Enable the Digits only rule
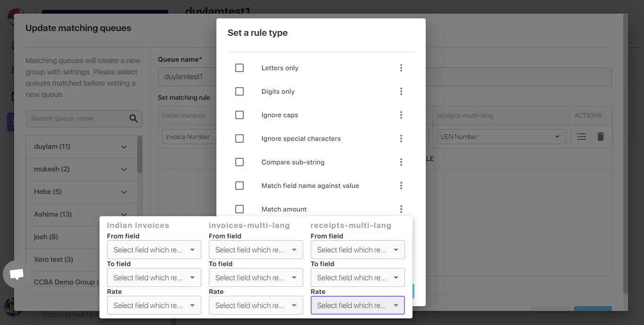The height and width of the screenshot is (325, 644). 239,91
